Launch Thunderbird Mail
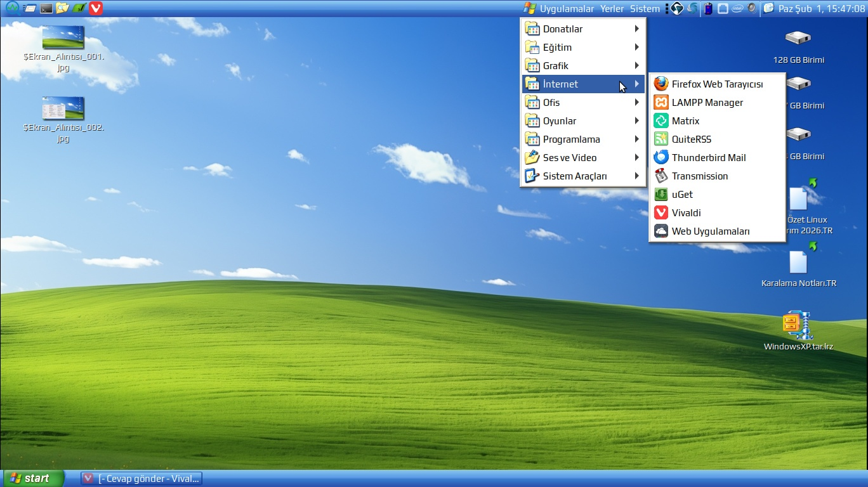The image size is (868, 487). point(717,157)
